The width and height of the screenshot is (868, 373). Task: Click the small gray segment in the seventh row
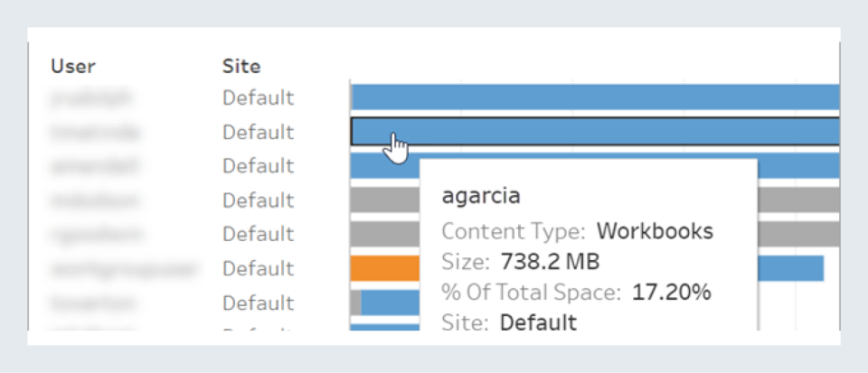point(356,303)
